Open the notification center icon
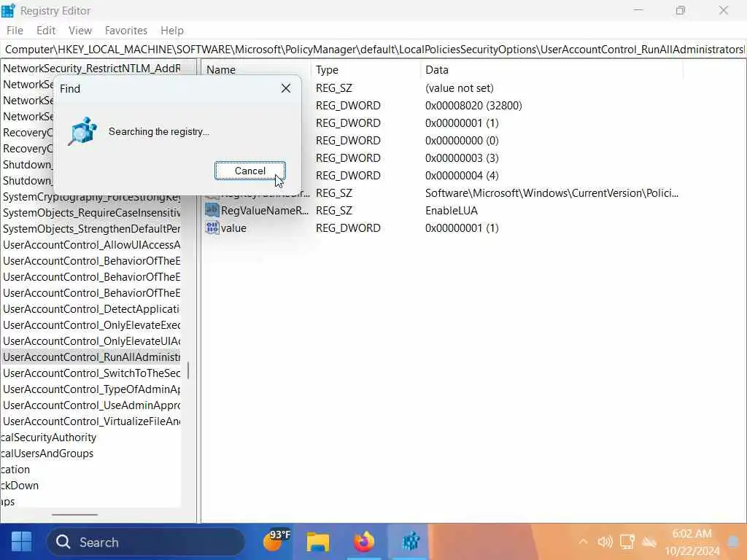 (734, 542)
